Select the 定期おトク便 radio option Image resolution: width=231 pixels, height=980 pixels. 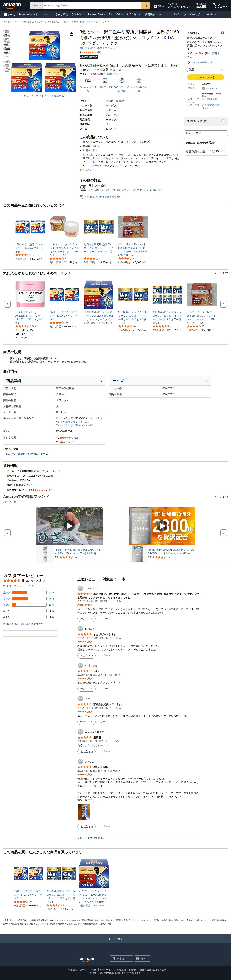[x=223, y=121]
